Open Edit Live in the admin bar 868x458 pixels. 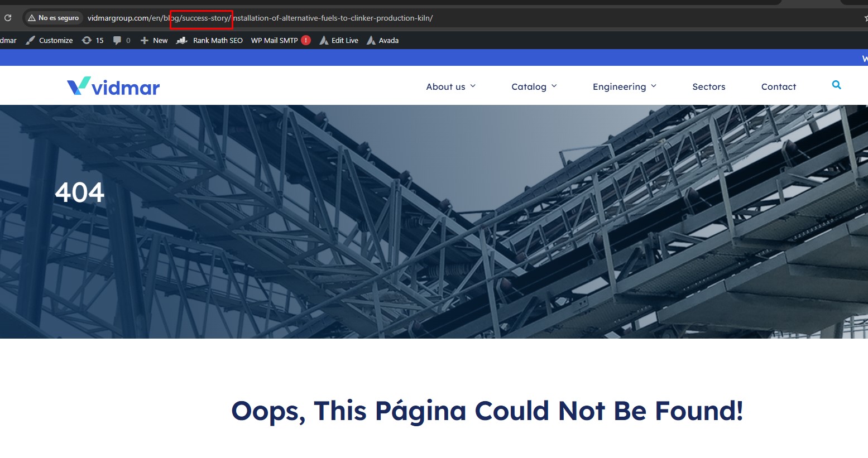click(345, 40)
